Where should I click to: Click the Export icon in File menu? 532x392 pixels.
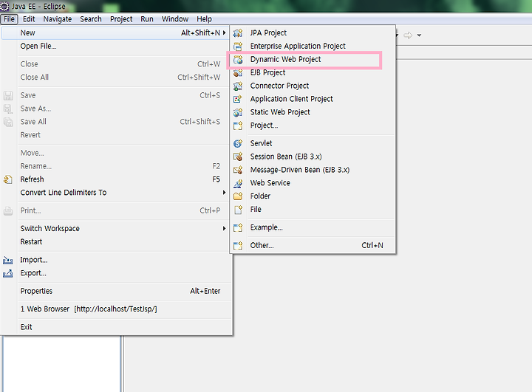pos(8,273)
